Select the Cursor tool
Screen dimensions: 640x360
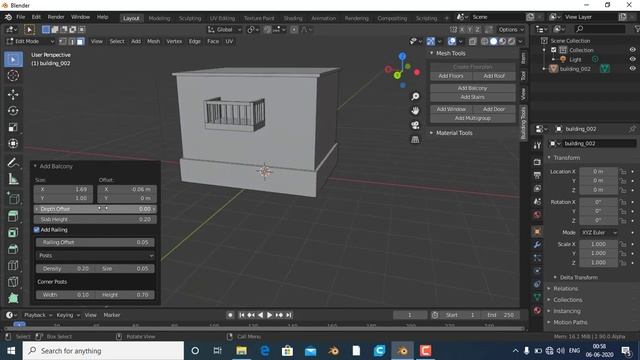13,76
